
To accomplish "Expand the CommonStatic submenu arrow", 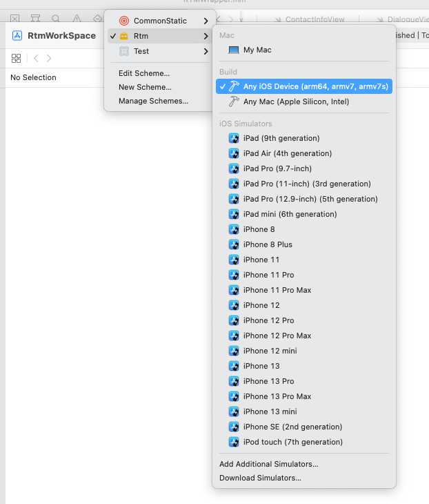I will tap(206, 21).
